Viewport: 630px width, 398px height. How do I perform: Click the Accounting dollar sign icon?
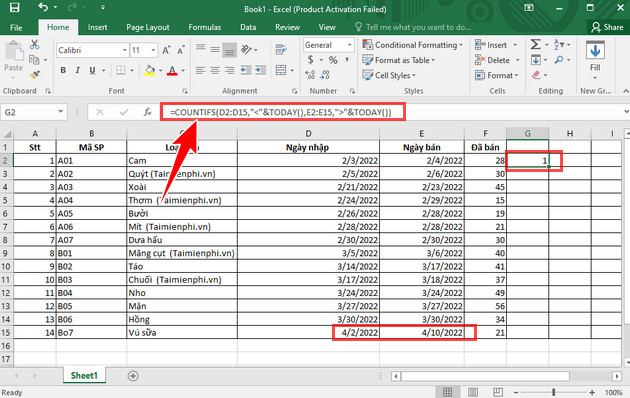(311, 60)
